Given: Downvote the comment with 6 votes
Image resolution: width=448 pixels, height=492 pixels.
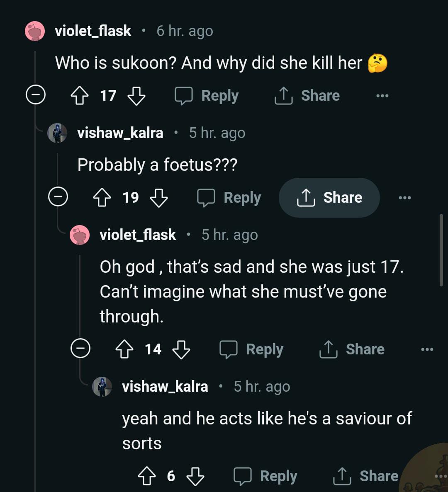Looking at the screenshot, I should tap(195, 476).
